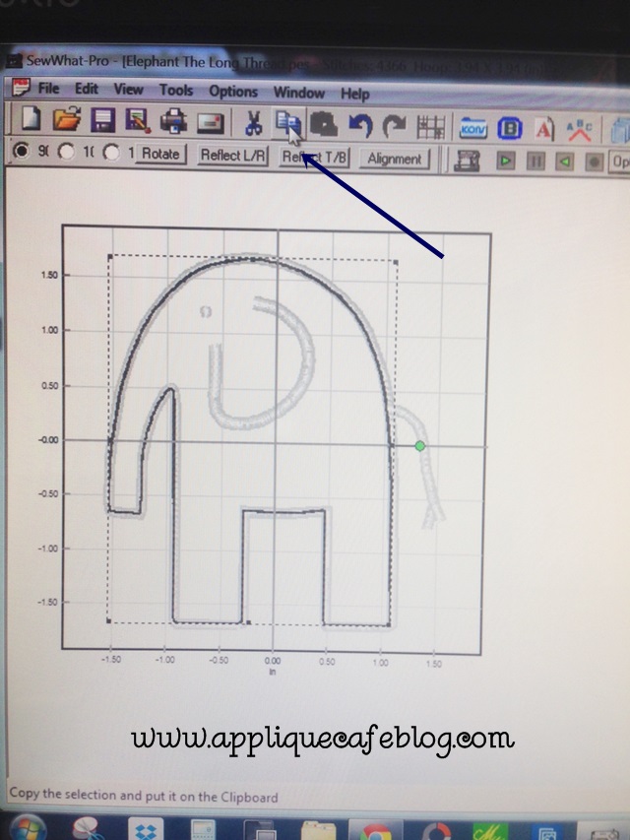630x840 pixels.
Task: Select the third rotation angle radio button
Action: 111,154
